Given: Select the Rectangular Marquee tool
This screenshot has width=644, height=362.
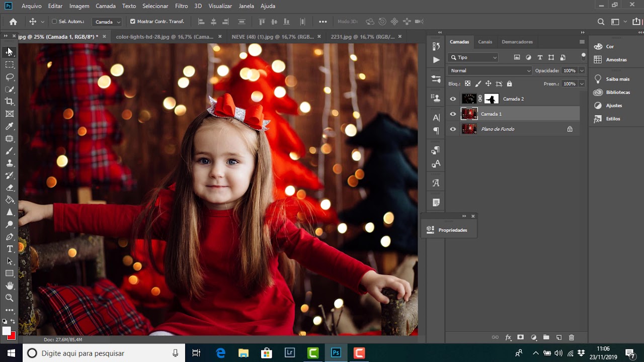Looking at the screenshot, I should click(10, 65).
